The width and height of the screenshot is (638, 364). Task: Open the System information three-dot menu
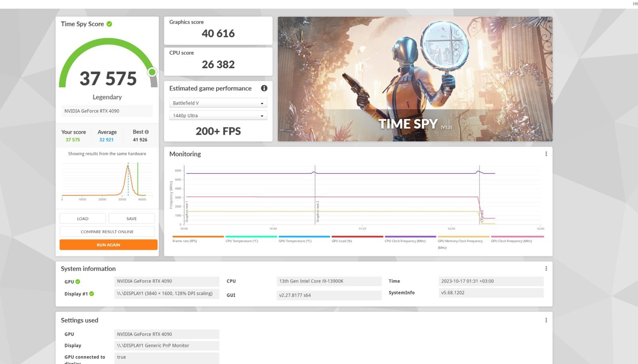[546, 269]
